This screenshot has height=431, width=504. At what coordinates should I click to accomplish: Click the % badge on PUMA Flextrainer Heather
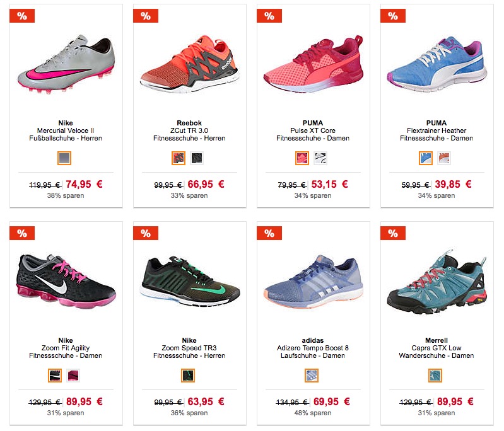tap(393, 16)
